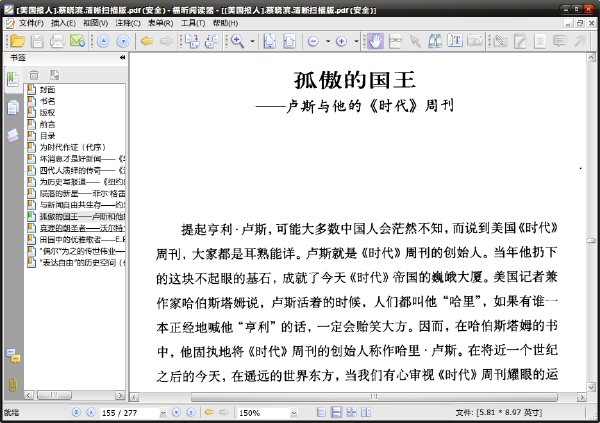Open the Attachments paperclip sidebar tab
Viewport: 600px width, 423px height.
pos(13,384)
